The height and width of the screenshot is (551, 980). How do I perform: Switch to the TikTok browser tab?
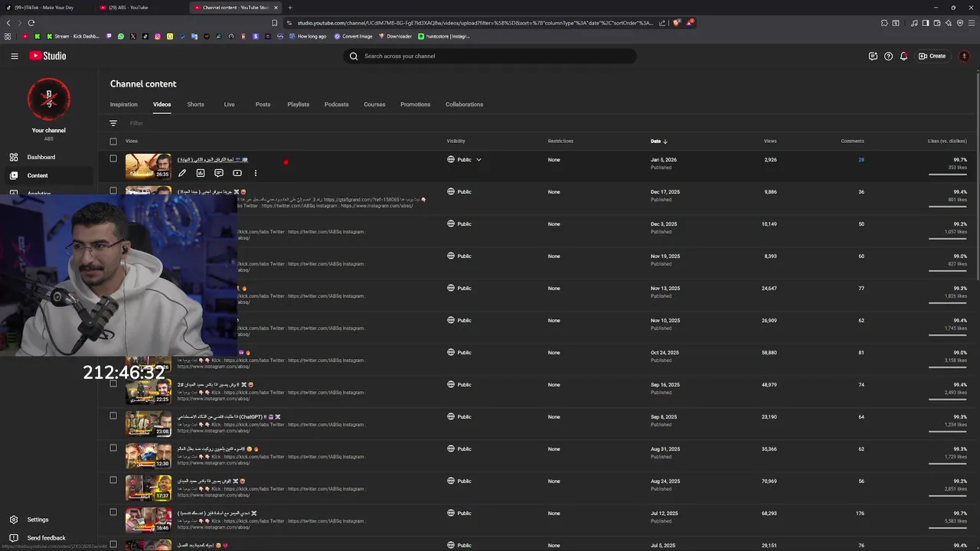[x=47, y=8]
